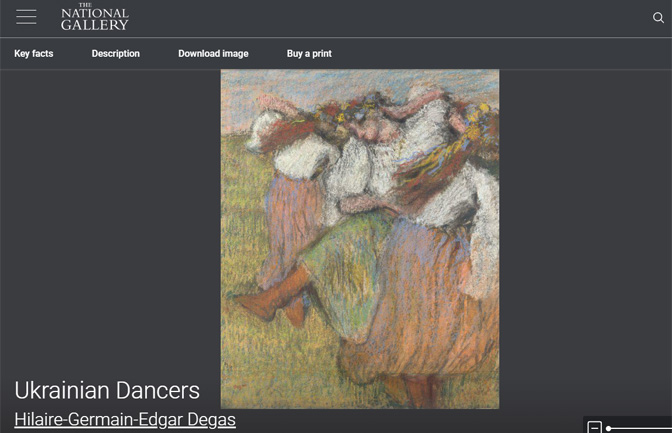Click the Ukrainian Dancers title heading
672x433 pixels.
pyautogui.click(x=107, y=390)
